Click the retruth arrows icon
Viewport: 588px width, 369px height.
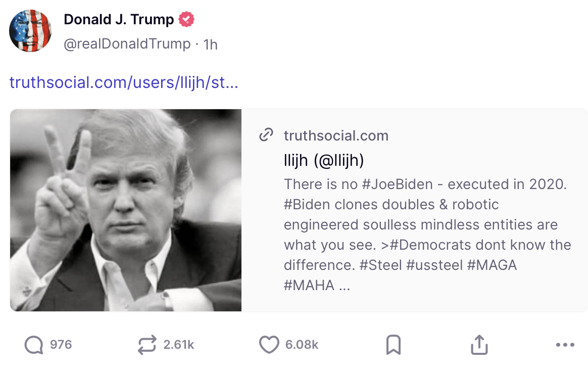pyautogui.click(x=148, y=345)
